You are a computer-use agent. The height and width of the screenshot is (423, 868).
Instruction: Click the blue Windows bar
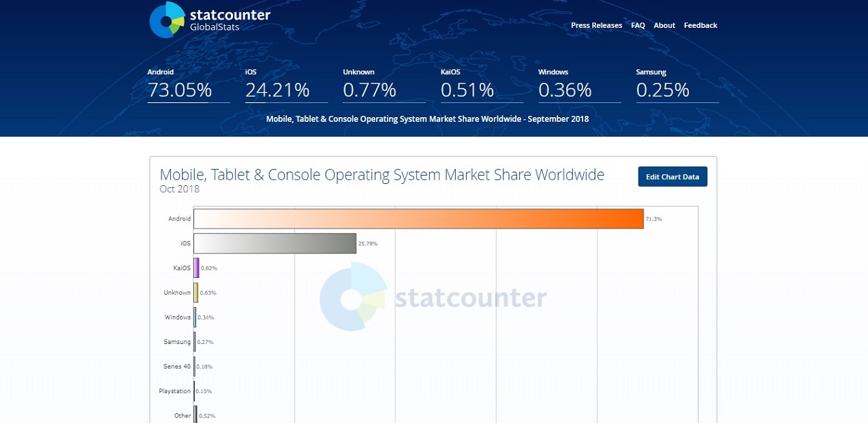coord(195,317)
